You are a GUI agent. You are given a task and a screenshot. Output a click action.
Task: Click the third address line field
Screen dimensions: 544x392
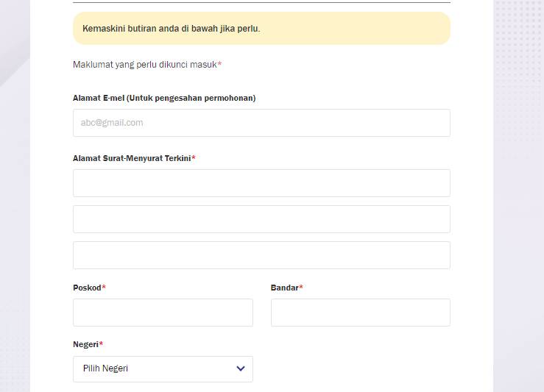(x=261, y=255)
